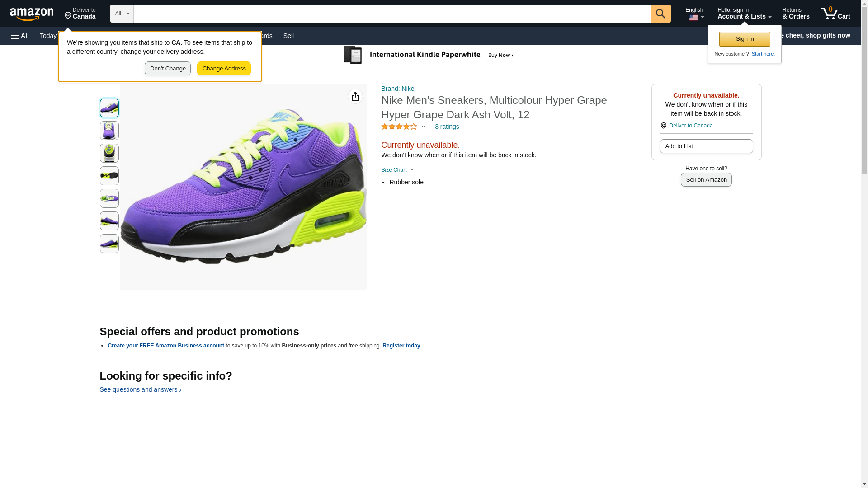Viewport: 868px width, 488px height.
Task: Click the International Kindle Paperwhite banner
Action: [429, 55]
